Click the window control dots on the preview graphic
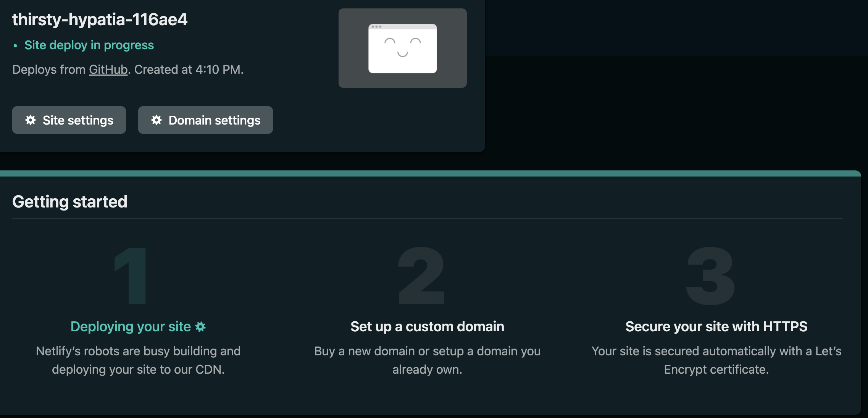 376,28
